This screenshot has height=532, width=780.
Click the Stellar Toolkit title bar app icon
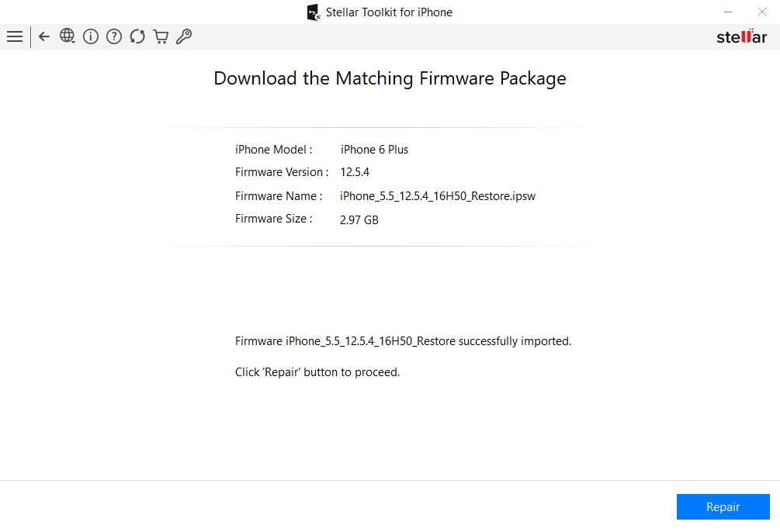click(314, 12)
